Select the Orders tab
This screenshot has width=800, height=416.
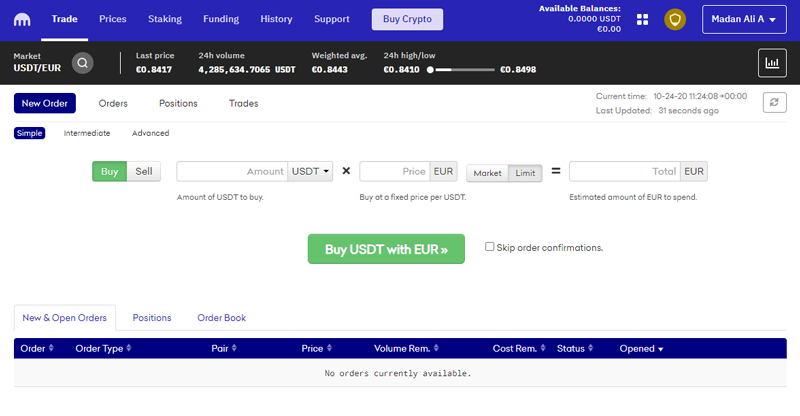point(113,104)
